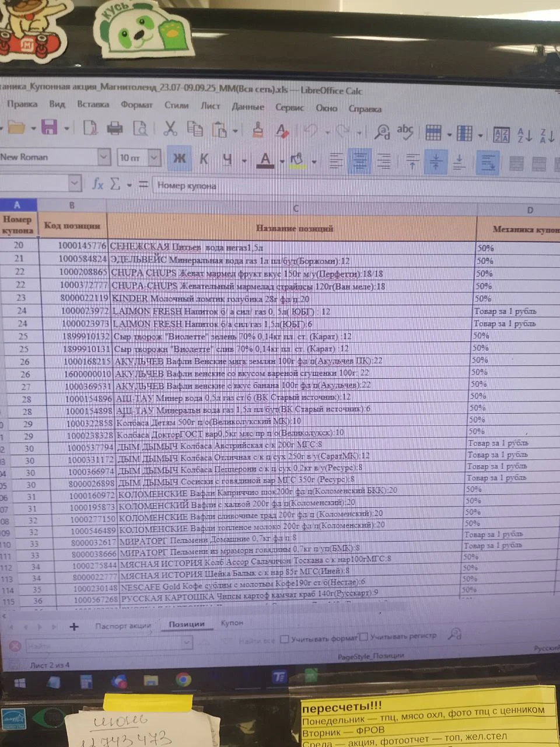Apply the yellow background color swatch
Screen dimensions: 560x747
(x=297, y=160)
